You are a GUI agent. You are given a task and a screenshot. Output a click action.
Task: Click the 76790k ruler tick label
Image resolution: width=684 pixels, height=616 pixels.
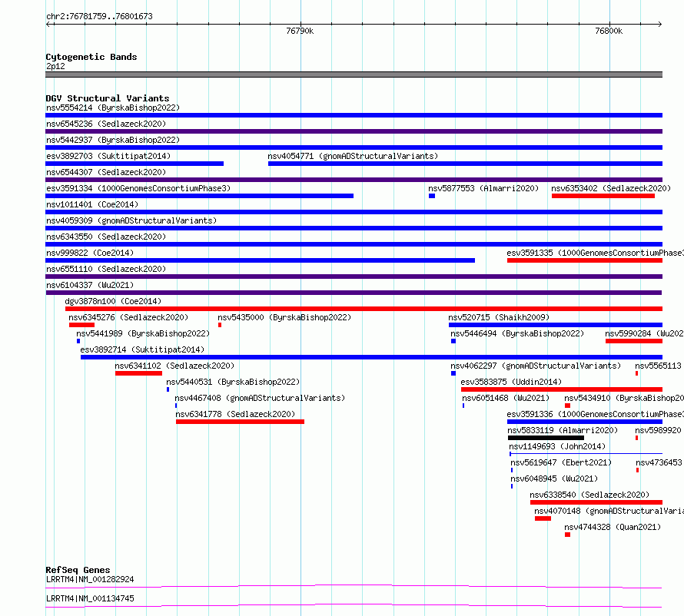tap(300, 31)
